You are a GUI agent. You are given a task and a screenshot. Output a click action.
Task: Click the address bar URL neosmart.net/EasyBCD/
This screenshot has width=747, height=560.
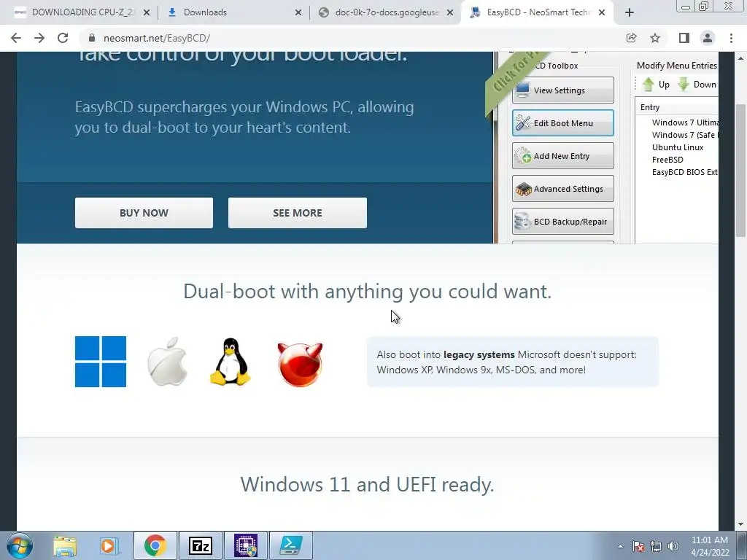point(157,38)
